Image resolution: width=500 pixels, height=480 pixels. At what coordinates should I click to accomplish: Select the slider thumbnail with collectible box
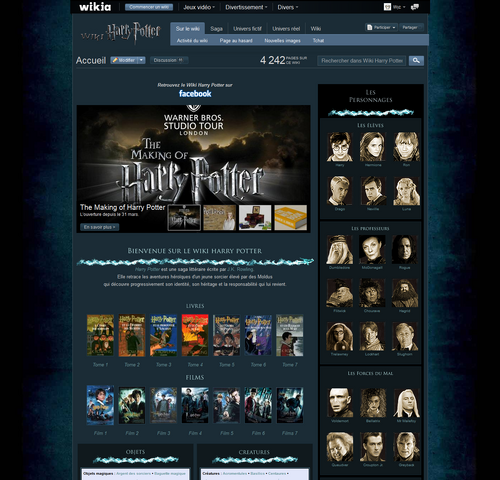(255, 217)
